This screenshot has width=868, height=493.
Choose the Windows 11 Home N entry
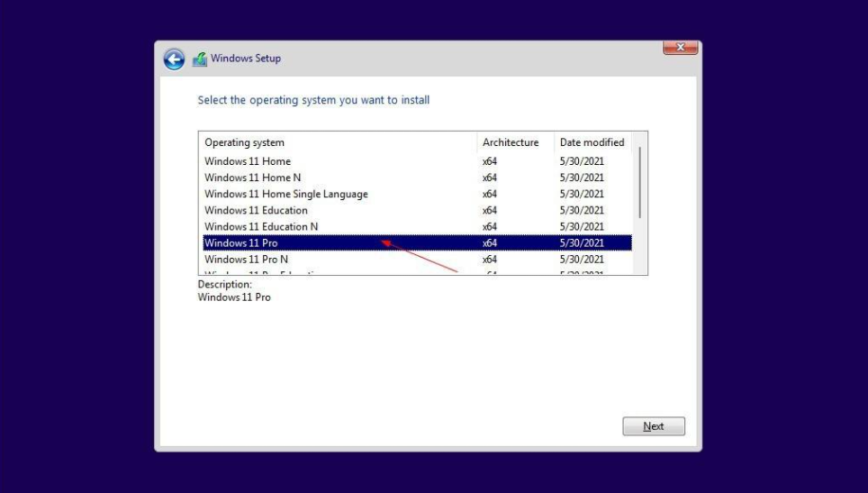(253, 178)
